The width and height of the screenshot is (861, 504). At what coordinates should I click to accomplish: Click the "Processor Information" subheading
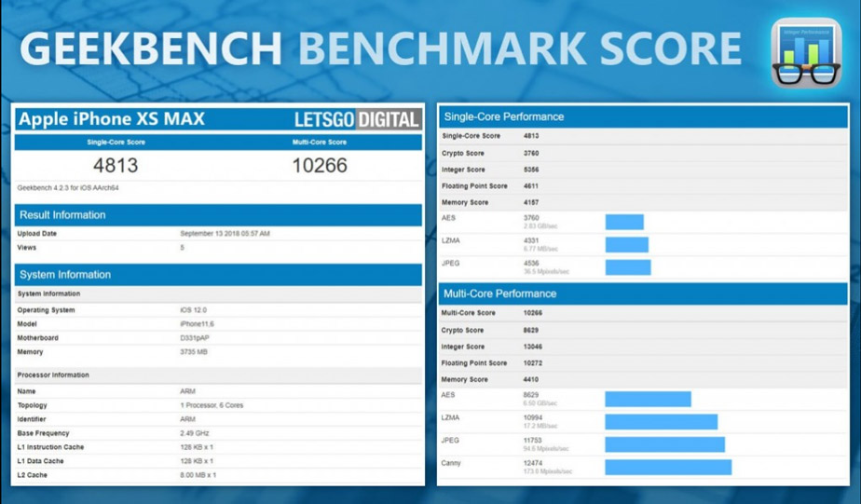tap(53, 375)
